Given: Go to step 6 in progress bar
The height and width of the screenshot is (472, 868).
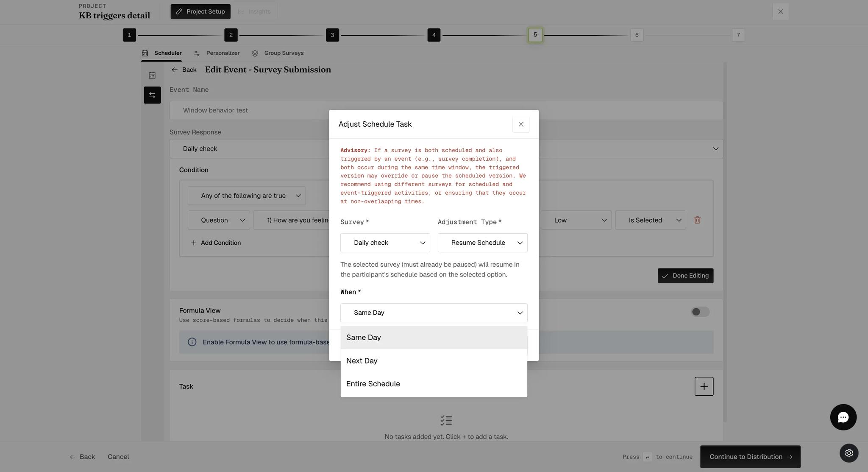Looking at the screenshot, I should [637, 35].
